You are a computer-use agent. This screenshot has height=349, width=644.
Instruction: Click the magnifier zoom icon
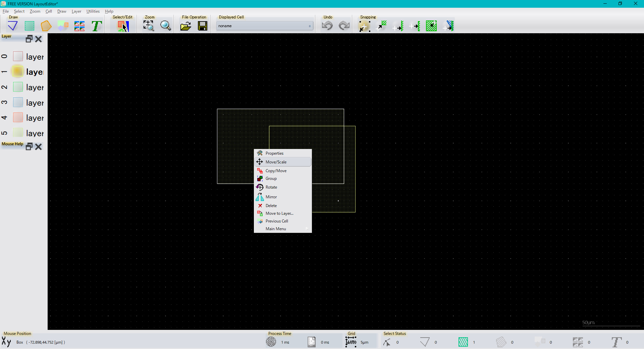165,26
